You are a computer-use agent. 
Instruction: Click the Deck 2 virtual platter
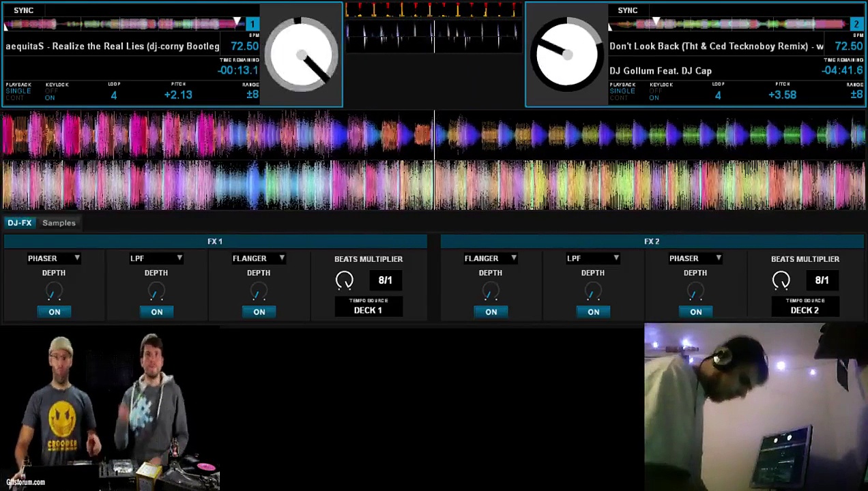[x=566, y=55]
